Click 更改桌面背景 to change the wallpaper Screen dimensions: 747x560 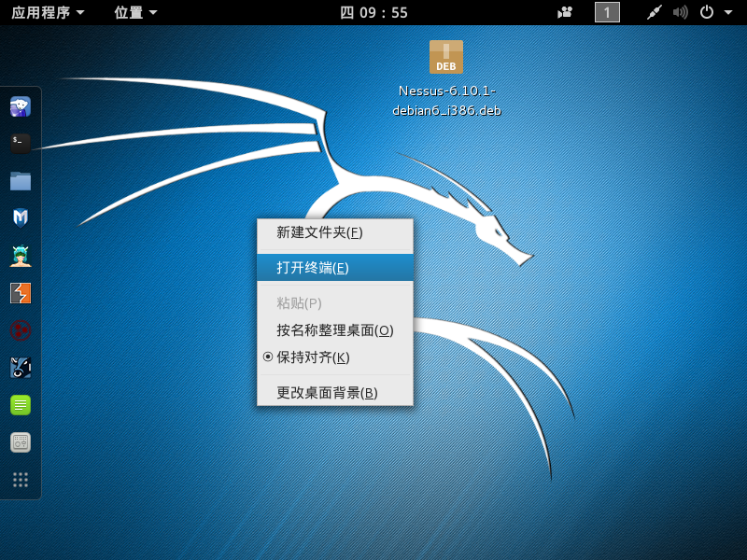coord(327,393)
